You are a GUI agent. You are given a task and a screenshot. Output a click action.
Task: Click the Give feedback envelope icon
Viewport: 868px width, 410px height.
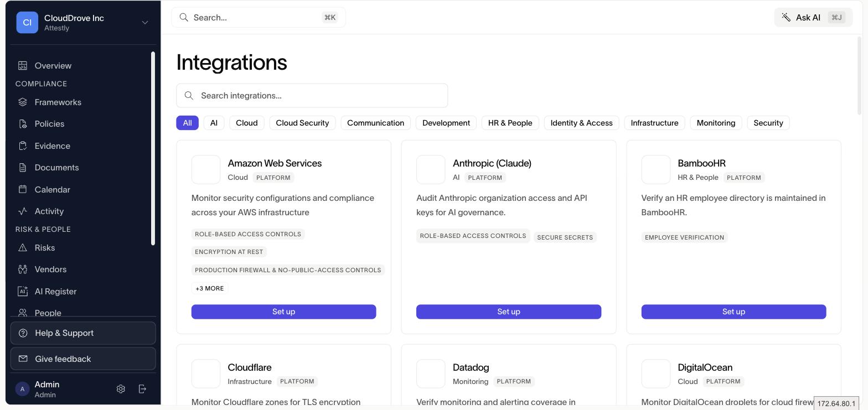point(23,359)
